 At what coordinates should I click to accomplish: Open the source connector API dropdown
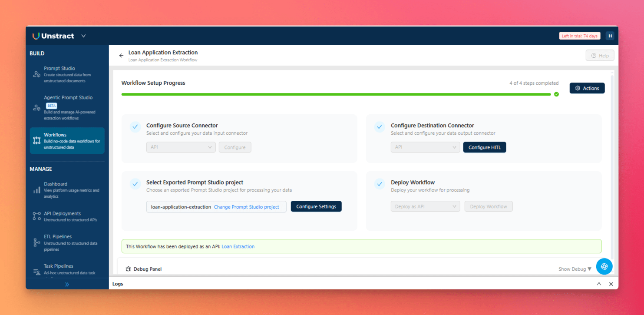pos(181,147)
